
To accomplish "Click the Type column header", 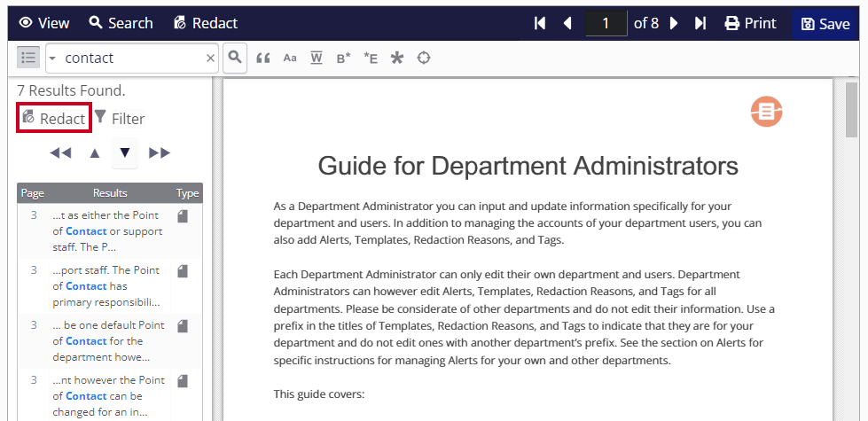I will 187,193.
